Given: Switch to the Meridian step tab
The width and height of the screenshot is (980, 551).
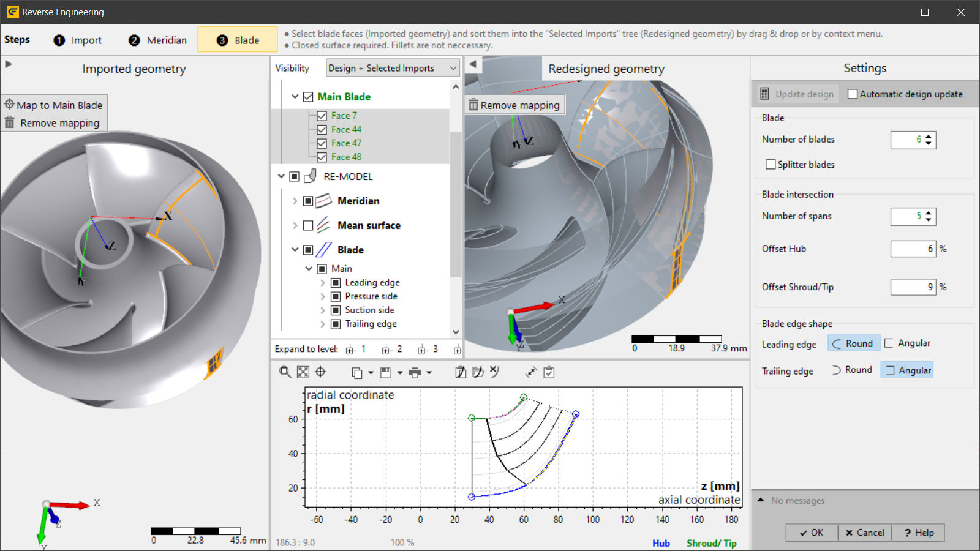Looking at the screenshot, I should click(x=158, y=40).
